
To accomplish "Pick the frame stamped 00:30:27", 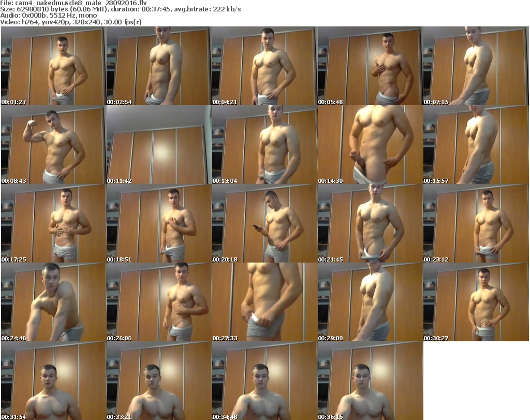I will tap(476, 302).
